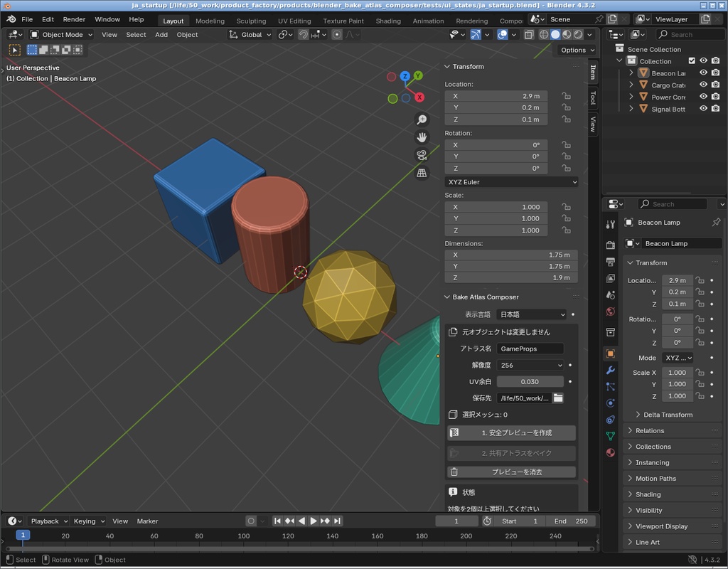Toggle Beacon Lamp render camera icon
Viewport: 728px width, 569px height.
715,73
